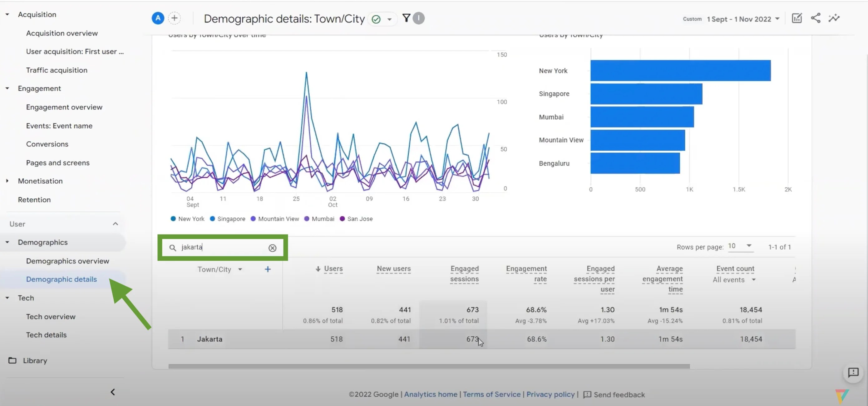Customize the current report

click(x=796, y=18)
